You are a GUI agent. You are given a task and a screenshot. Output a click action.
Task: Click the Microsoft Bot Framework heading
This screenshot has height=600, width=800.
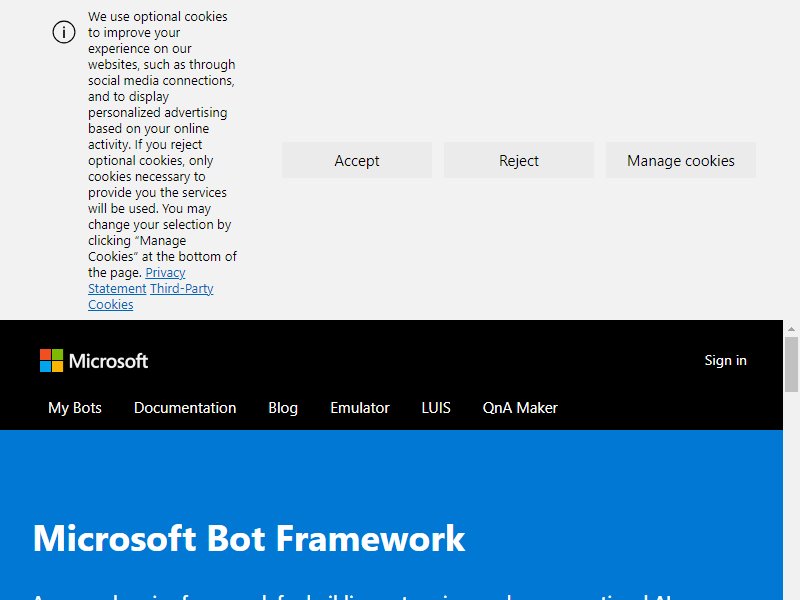(x=249, y=538)
